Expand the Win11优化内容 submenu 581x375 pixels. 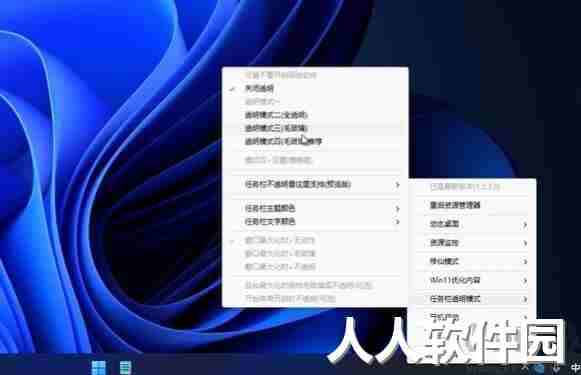(472, 280)
